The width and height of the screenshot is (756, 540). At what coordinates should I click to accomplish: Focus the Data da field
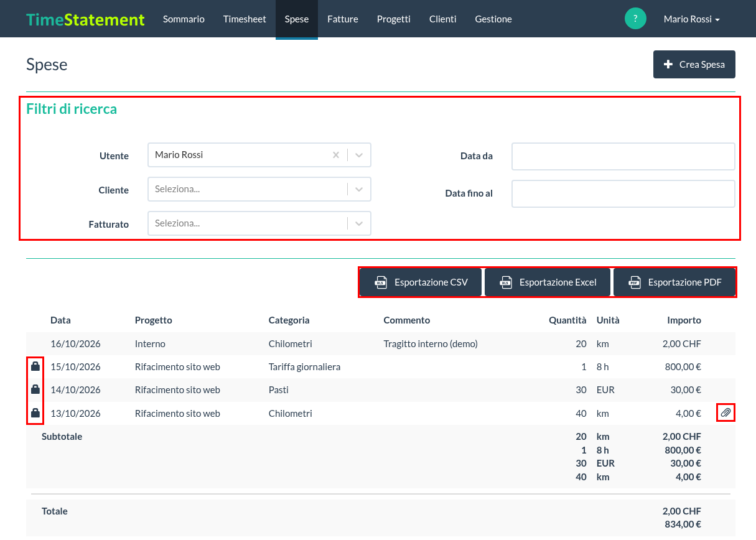(623, 156)
